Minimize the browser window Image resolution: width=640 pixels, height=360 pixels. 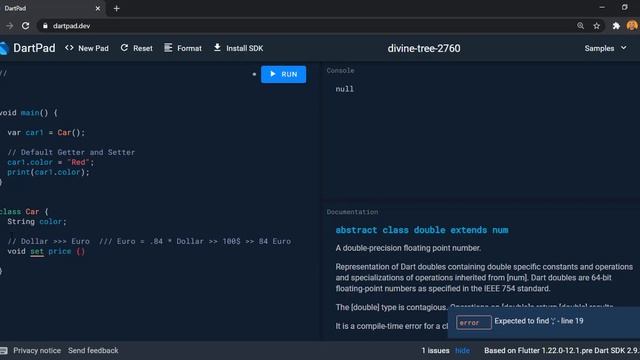click(602, 7)
